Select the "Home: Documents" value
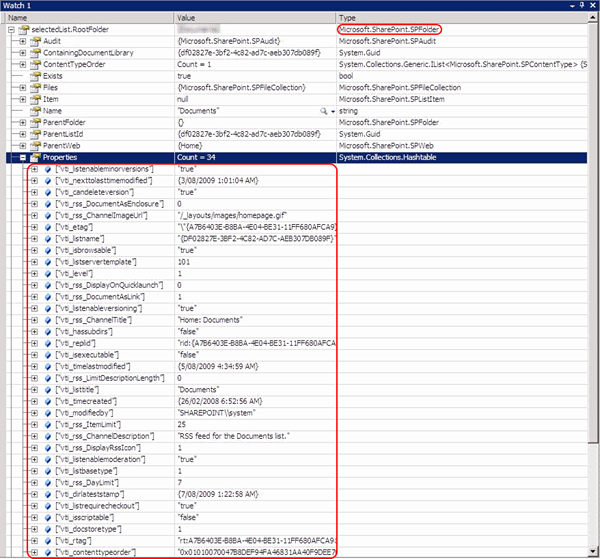Image resolution: width=600 pixels, height=559 pixels. pos(210,320)
